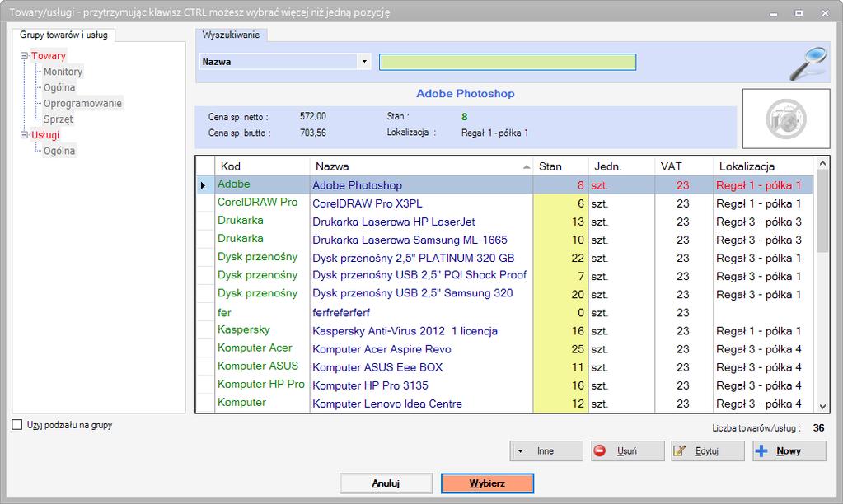
Task: Click the row pointer arrow beside Adobe
Action: coord(204,185)
